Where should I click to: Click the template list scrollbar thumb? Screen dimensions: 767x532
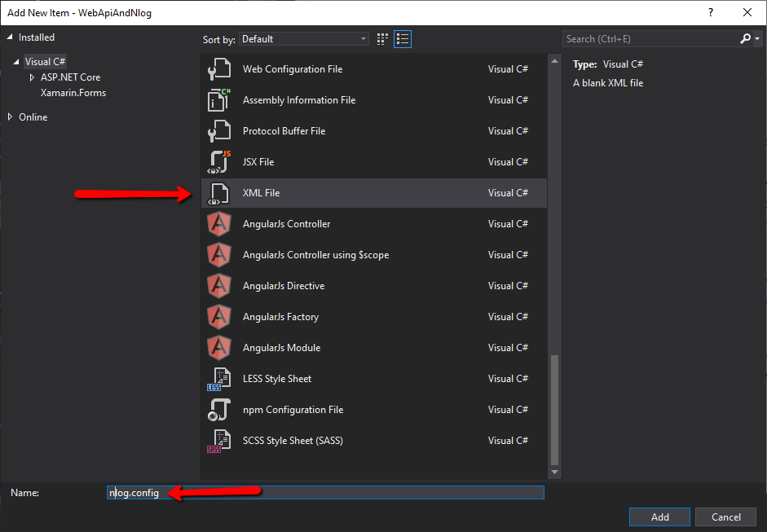[554, 410]
